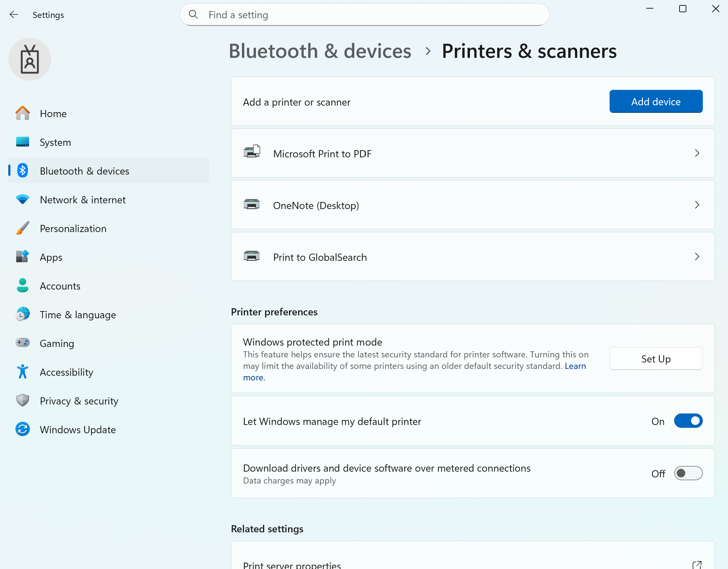Click the Find a setting search field

click(x=364, y=15)
